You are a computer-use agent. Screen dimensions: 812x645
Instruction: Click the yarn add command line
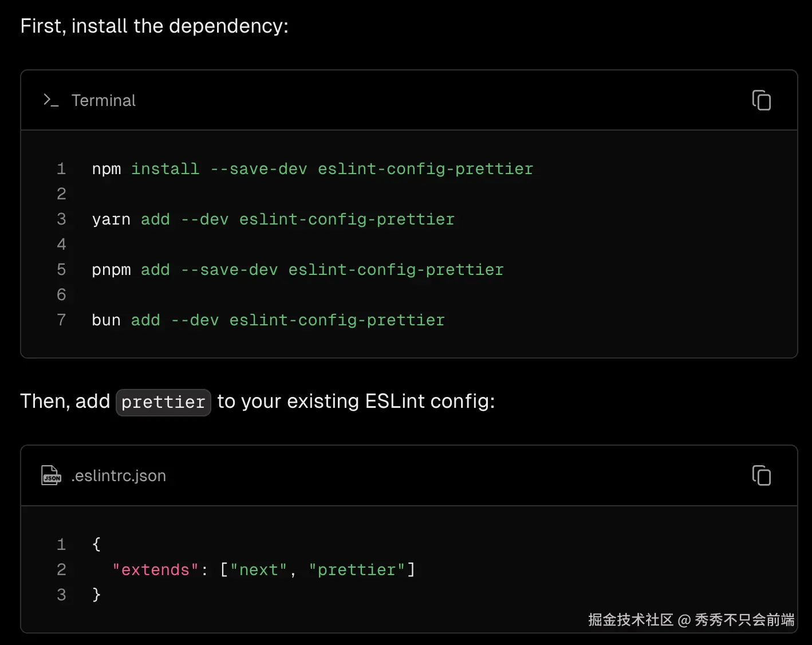click(273, 219)
